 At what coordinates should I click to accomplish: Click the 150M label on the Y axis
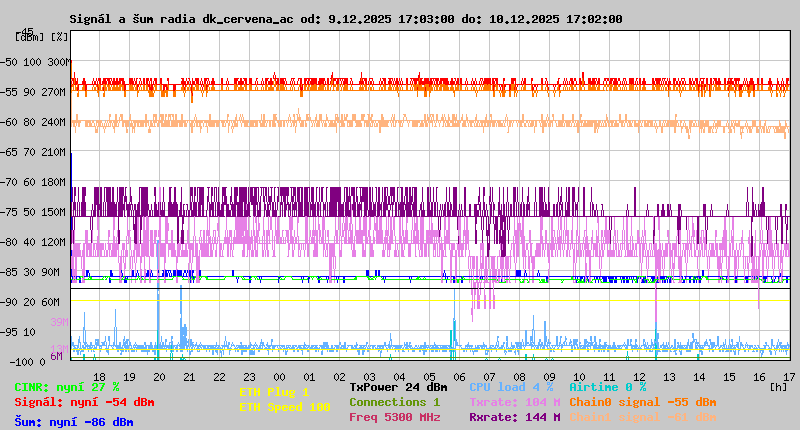(54, 212)
